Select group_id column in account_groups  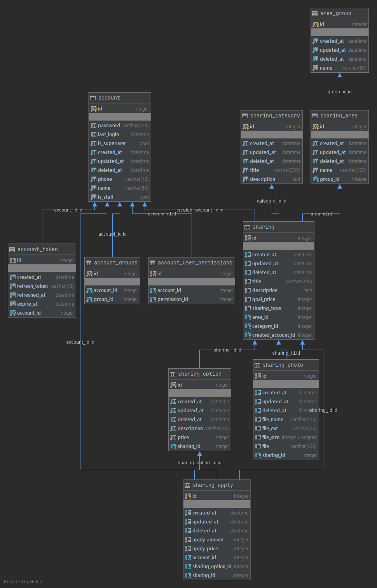pos(112,299)
